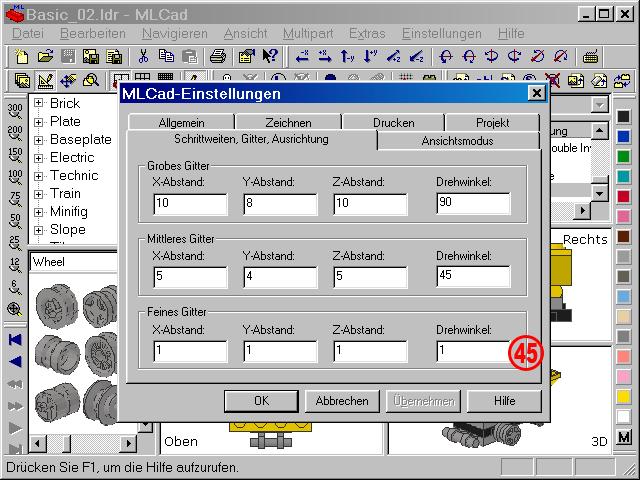Open the Allgemein tab

point(181,122)
